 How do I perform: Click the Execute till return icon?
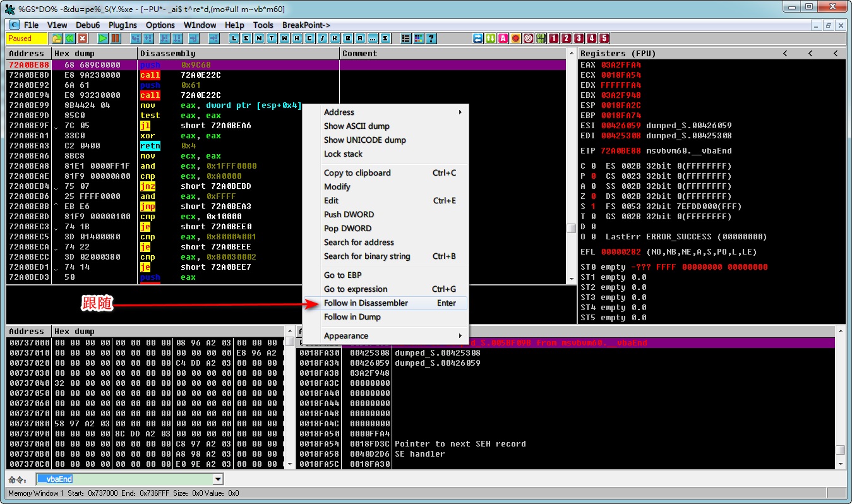tap(194, 39)
